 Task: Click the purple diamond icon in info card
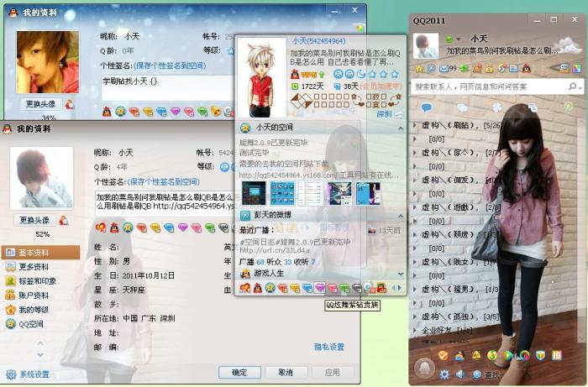click(319, 288)
